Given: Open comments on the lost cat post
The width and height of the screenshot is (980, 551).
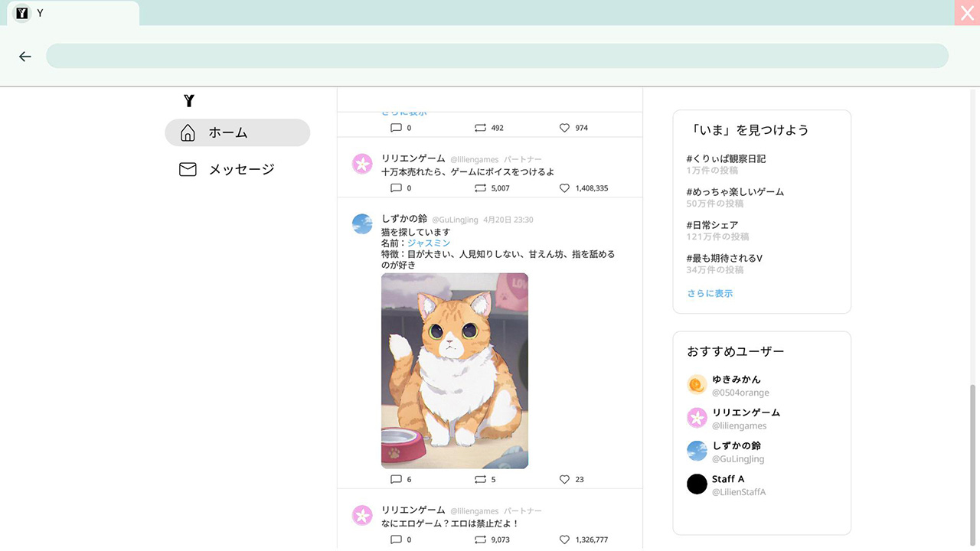Looking at the screenshot, I should point(396,479).
